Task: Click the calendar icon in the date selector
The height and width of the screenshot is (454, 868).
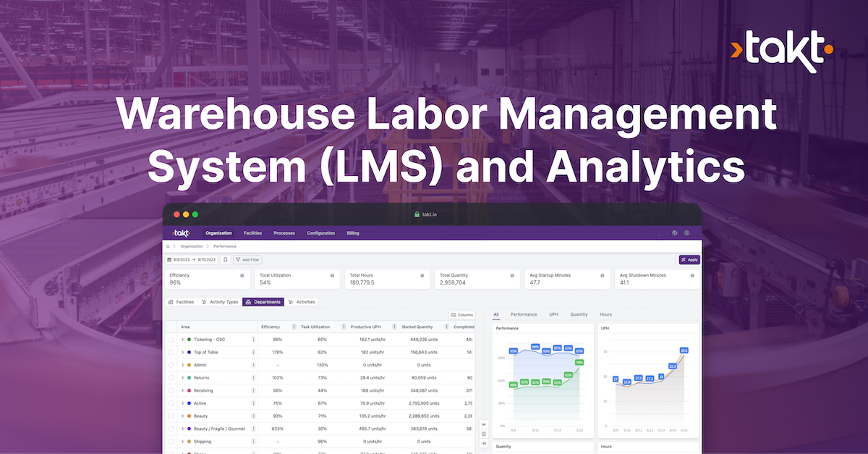Action: click(169, 260)
